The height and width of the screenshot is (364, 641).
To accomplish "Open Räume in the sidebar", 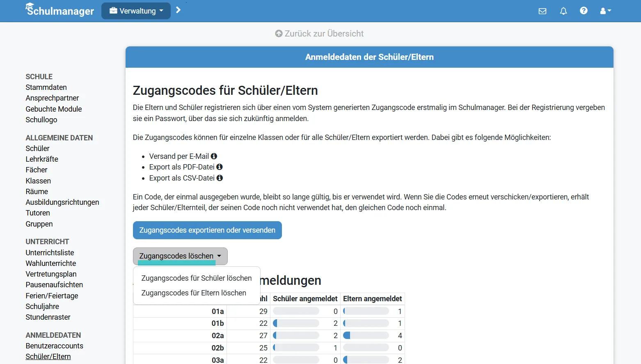I will click(37, 192).
